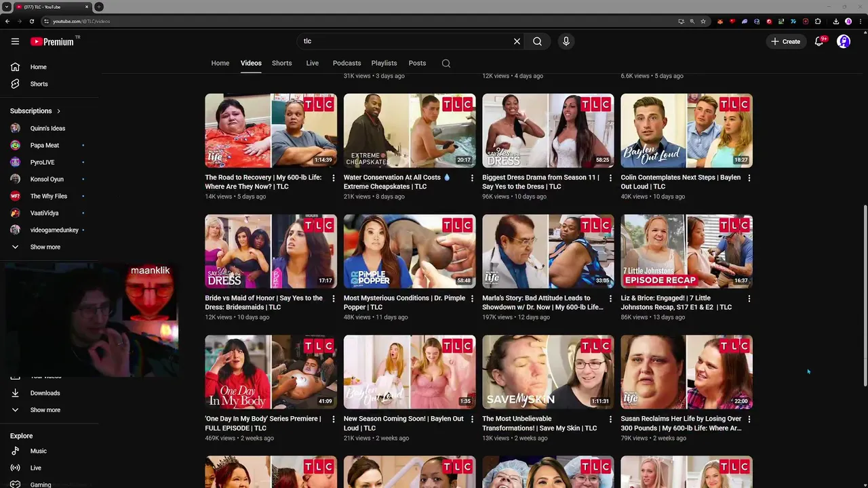This screenshot has height=488, width=868.
Task: Expand Subscriptions section arrow
Action: 58,111
